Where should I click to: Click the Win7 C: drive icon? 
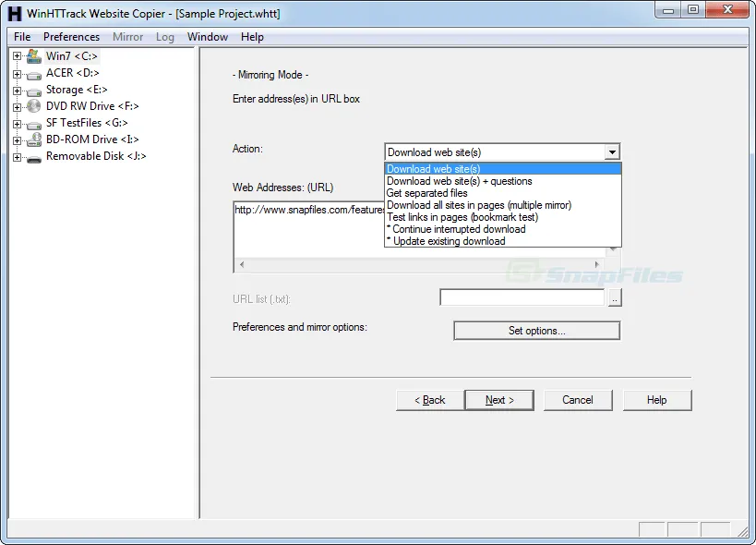(34, 56)
